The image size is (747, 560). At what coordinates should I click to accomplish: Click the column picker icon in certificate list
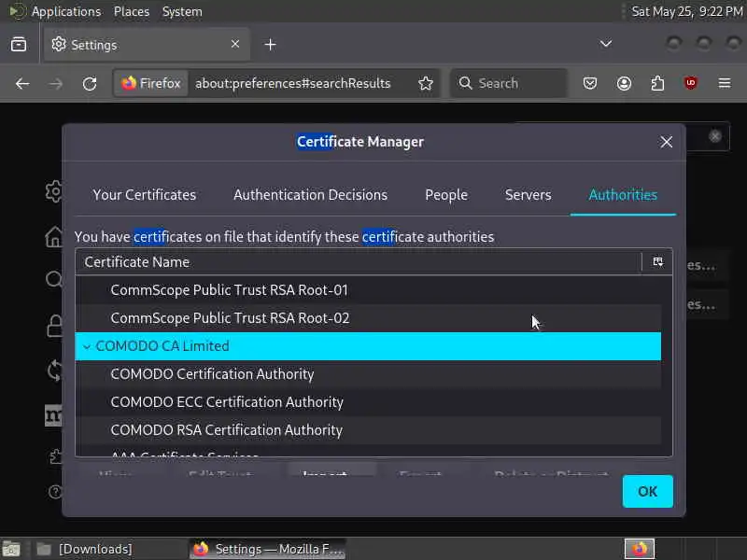pos(658,262)
